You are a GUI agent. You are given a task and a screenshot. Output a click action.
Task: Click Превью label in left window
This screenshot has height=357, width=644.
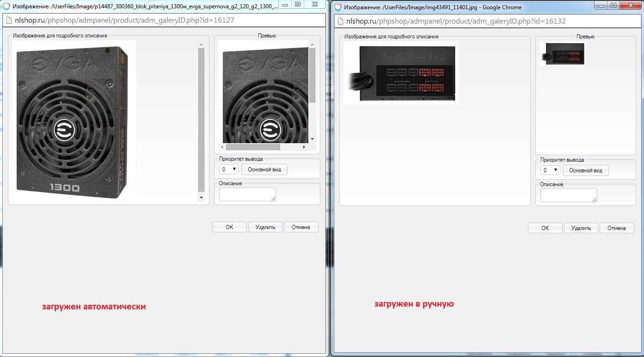click(x=267, y=36)
